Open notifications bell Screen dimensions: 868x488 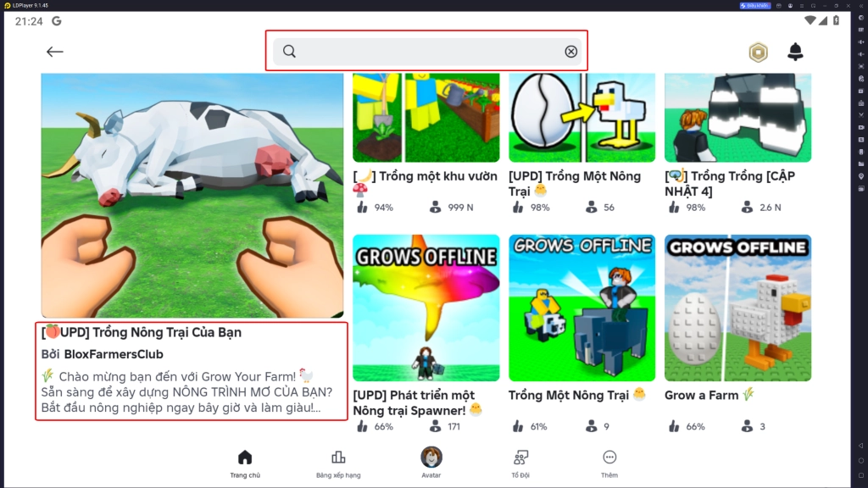(795, 52)
